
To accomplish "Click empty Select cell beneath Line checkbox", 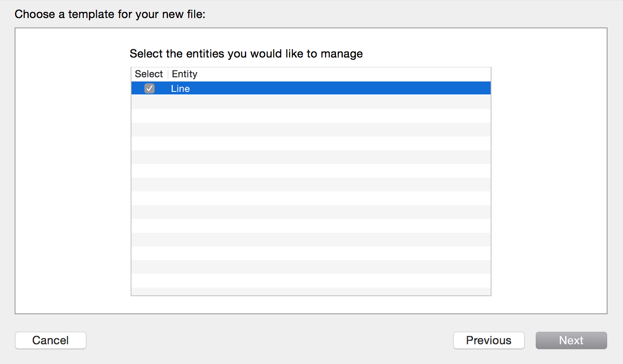I will click(x=150, y=102).
